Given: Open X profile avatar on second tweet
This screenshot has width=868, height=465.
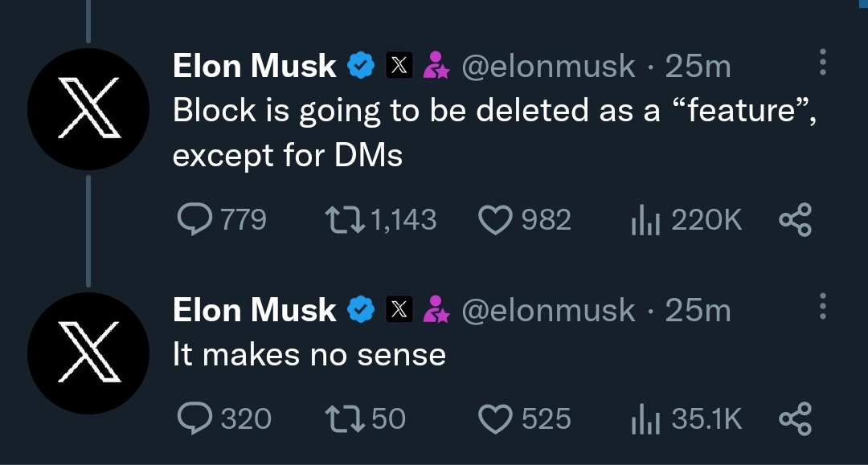Looking at the screenshot, I should (x=88, y=353).
